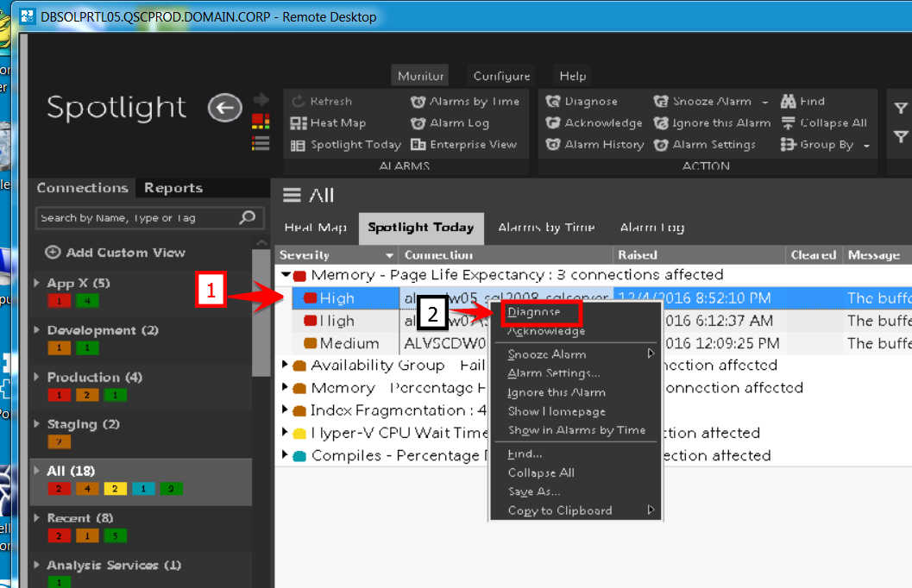Click Ignore this Alarm in the ribbon

[713, 122]
